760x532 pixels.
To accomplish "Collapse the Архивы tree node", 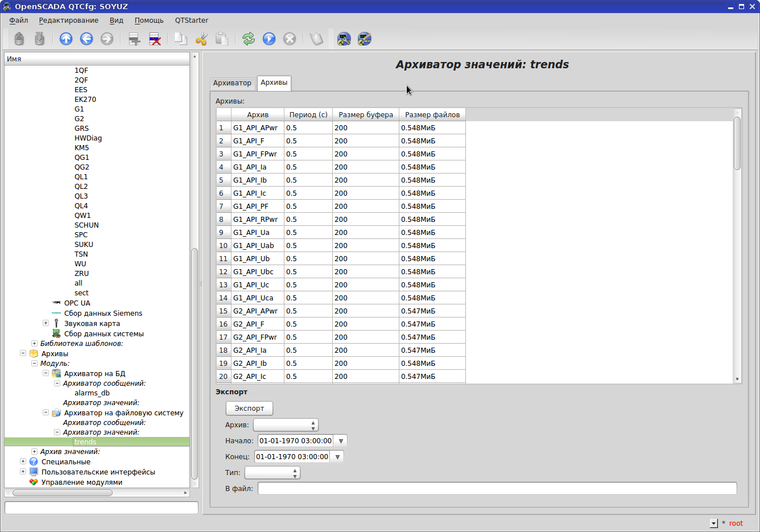I will (x=23, y=353).
